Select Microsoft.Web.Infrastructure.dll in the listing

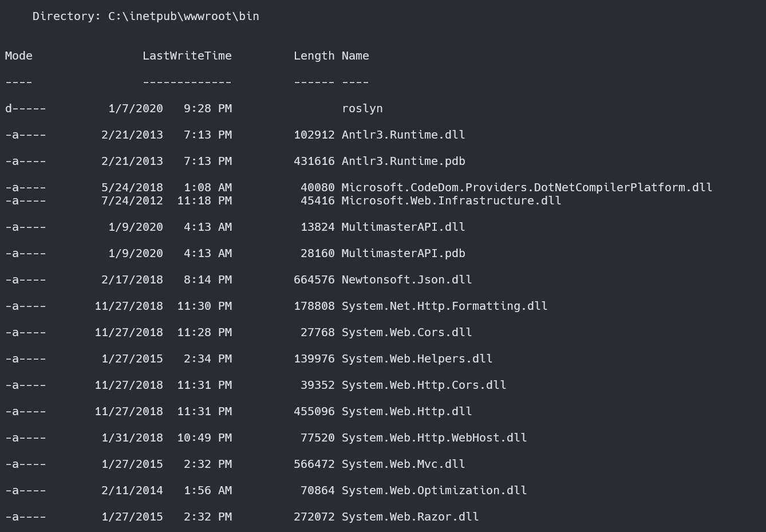click(451, 200)
